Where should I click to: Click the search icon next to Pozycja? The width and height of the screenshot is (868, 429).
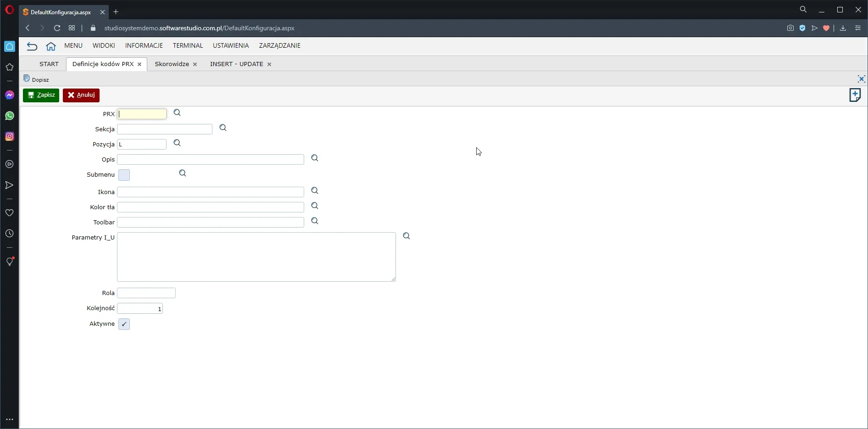(177, 143)
